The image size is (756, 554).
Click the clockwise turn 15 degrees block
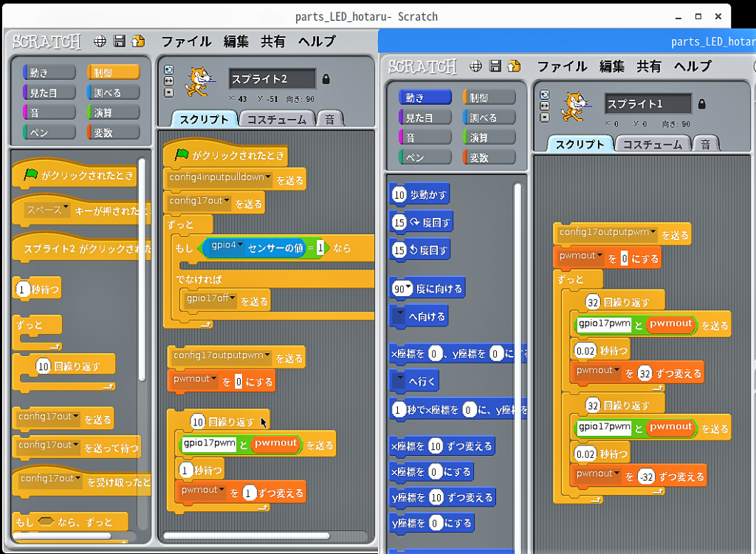(421, 222)
